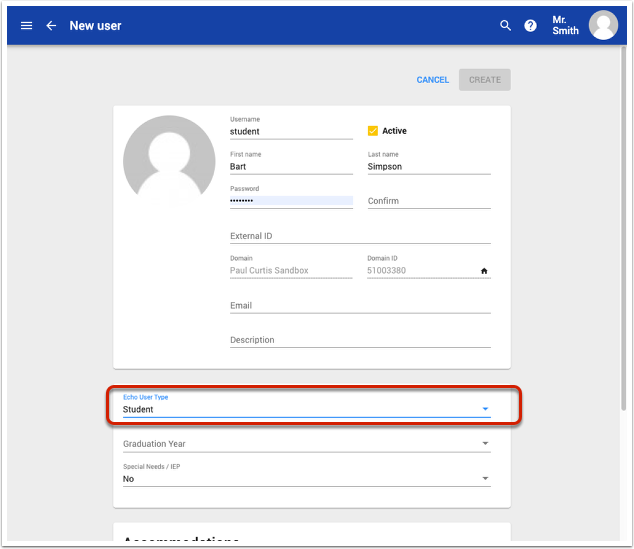
Task: Focus the Username input field
Action: click(290, 131)
